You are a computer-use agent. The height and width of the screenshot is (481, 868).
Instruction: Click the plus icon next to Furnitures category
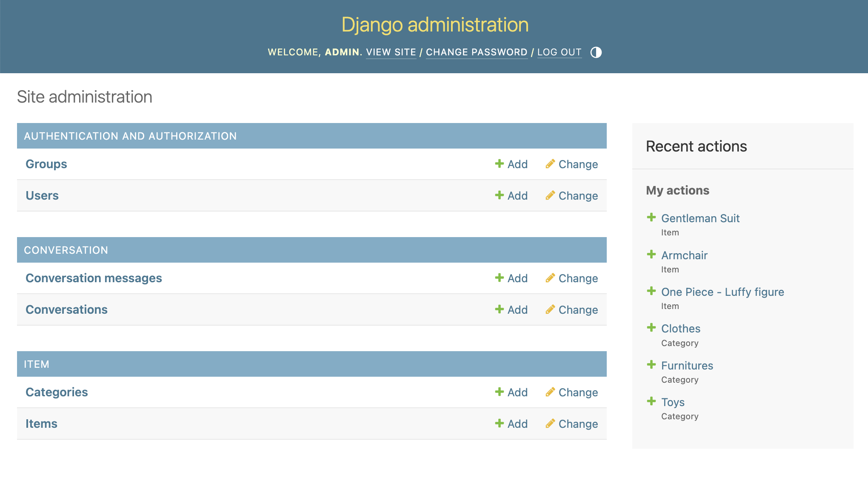pos(652,364)
